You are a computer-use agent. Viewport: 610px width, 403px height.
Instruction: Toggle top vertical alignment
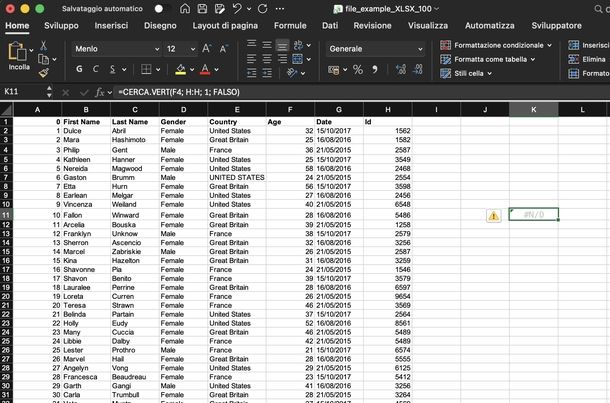[252, 44]
